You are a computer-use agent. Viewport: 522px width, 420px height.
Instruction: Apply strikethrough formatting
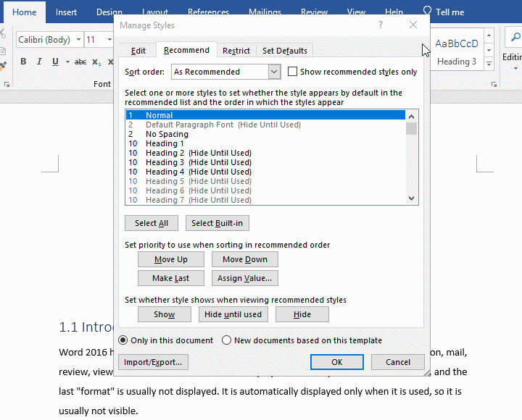point(80,62)
